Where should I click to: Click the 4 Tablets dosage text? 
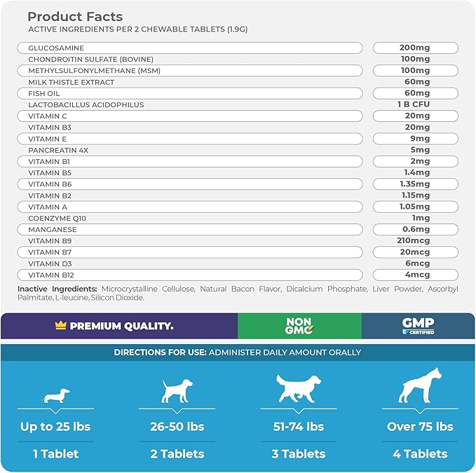tap(419, 454)
